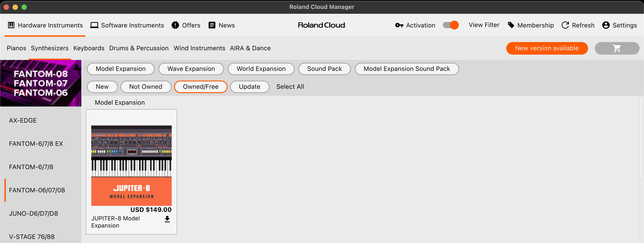Minimize the Roland Cloud Manager window

[15, 7]
